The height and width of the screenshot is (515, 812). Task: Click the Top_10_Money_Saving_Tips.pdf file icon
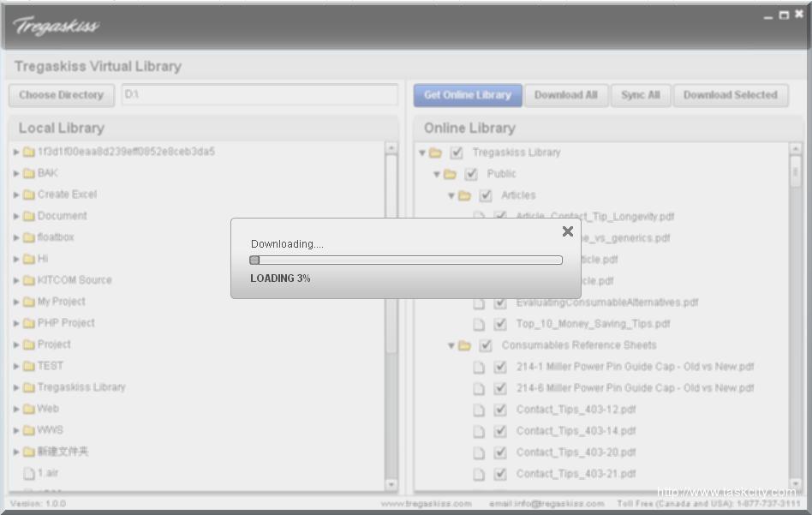point(479,324)
